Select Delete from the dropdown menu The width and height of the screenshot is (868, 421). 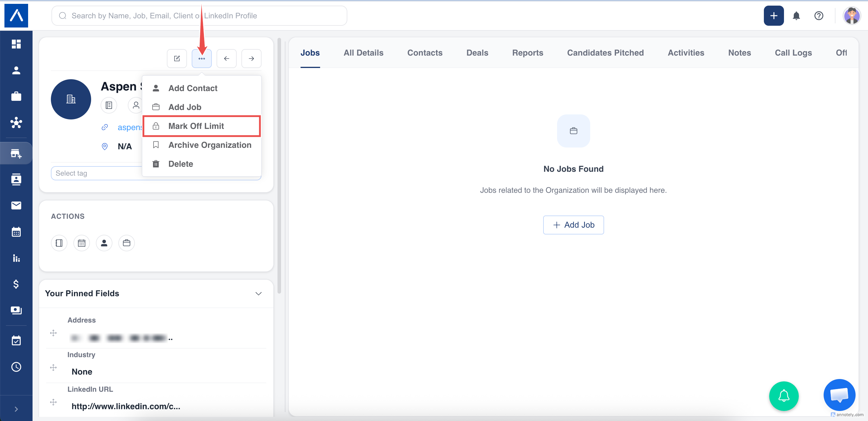pos(201,164)
